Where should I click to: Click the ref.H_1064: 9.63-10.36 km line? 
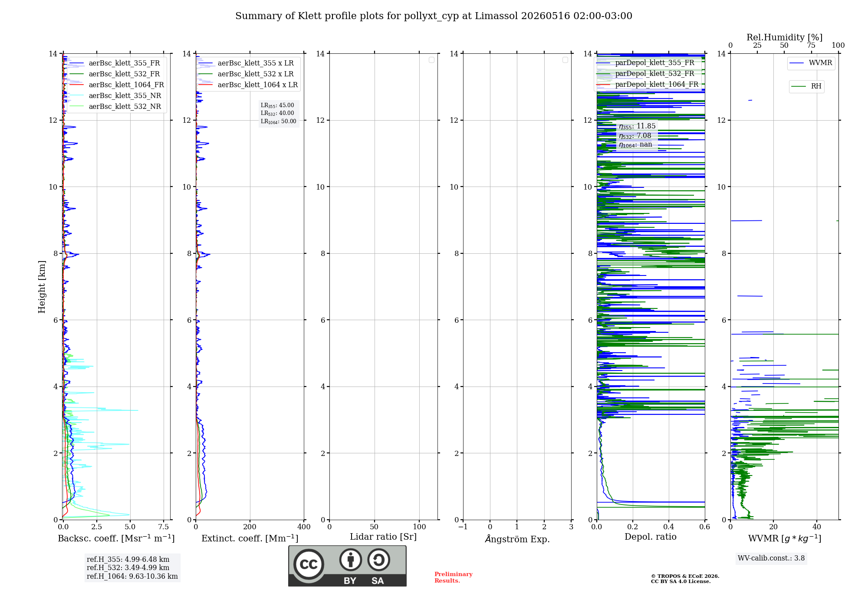[x=132, y=577]
